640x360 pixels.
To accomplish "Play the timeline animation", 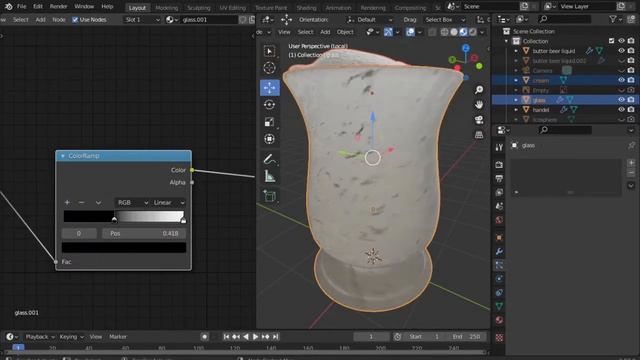I will [256, 337].
